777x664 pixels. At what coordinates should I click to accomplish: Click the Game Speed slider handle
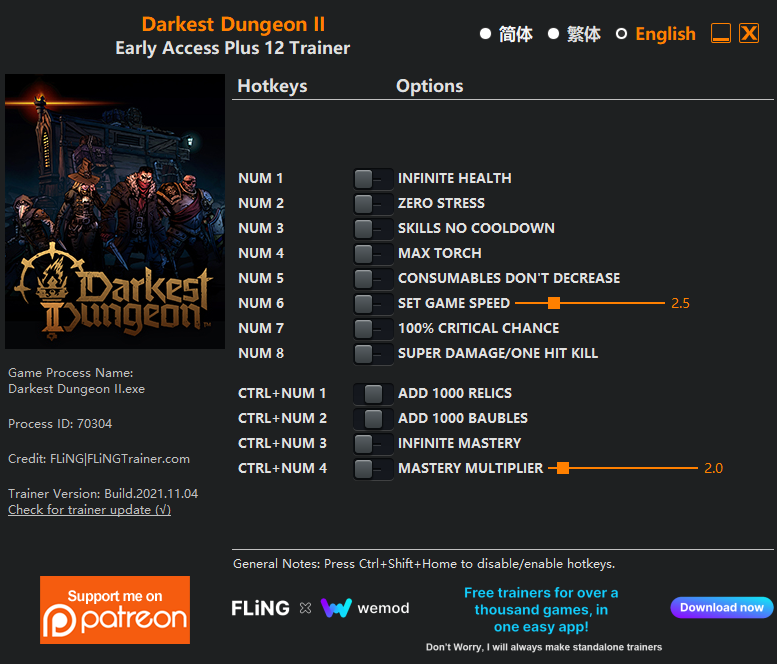(x=554, y=303)
